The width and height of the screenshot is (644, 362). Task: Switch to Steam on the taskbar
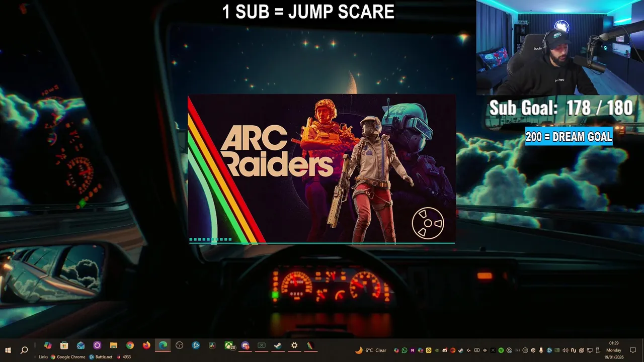[x=278, y=345]
